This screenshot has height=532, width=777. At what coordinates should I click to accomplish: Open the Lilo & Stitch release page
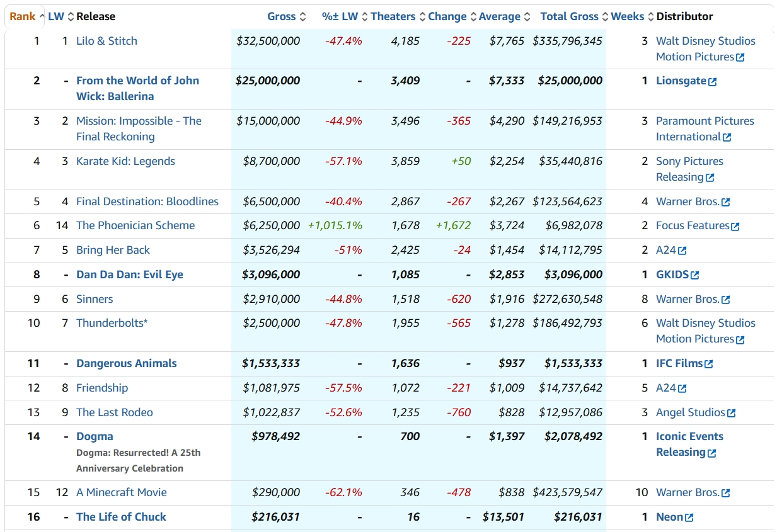click(106, 41)
